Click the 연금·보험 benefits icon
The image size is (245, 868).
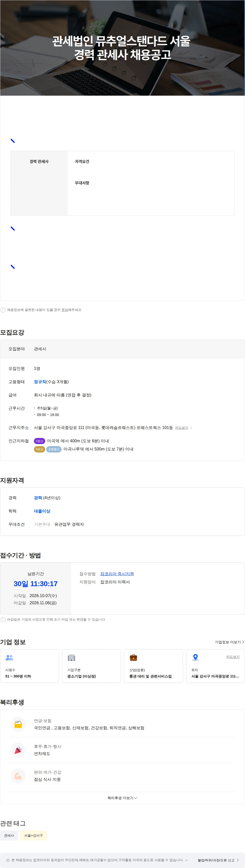(18, 724)
